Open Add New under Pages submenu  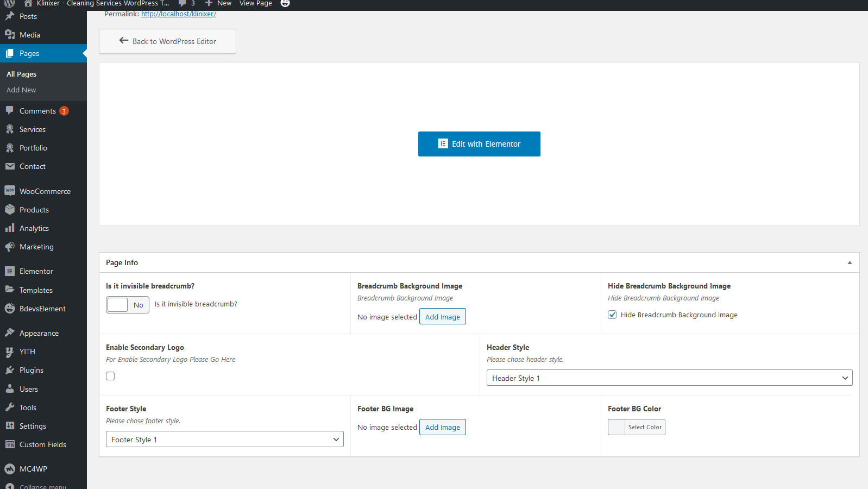pos(21,90)
